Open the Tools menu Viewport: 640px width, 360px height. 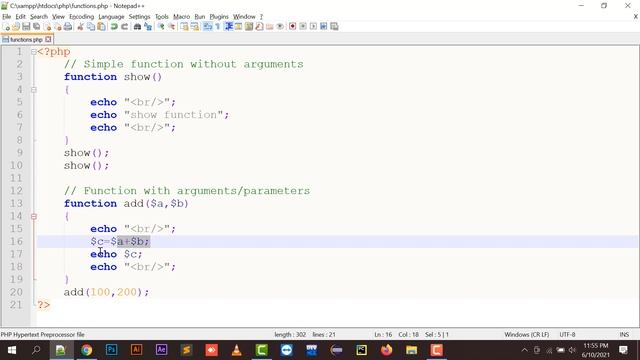coord(162,17)
